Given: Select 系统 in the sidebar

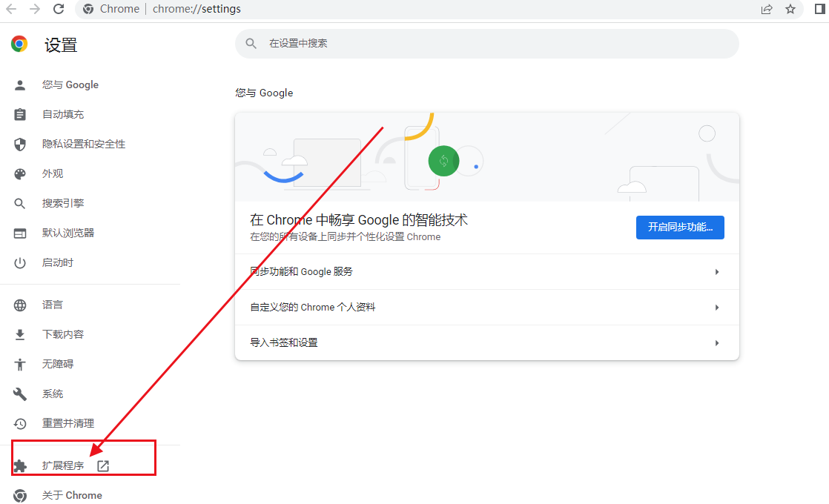Looking at the screenshot, I should coord(53,393).
